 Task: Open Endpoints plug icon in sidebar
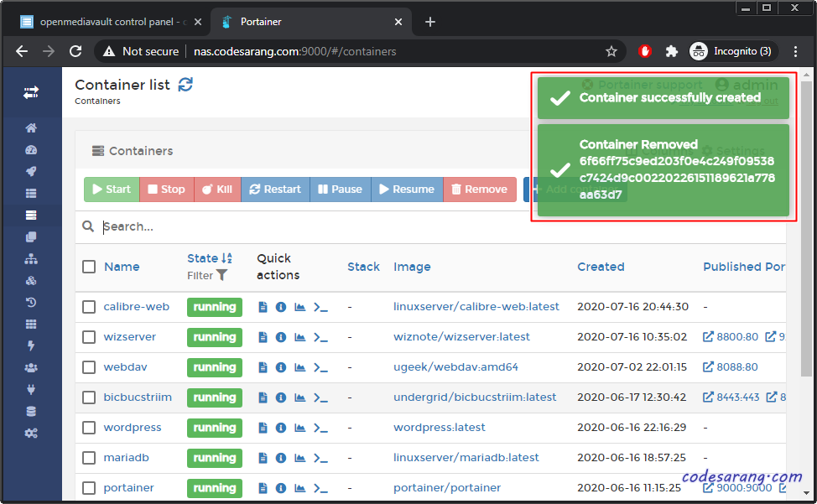(x=31, y=389)
